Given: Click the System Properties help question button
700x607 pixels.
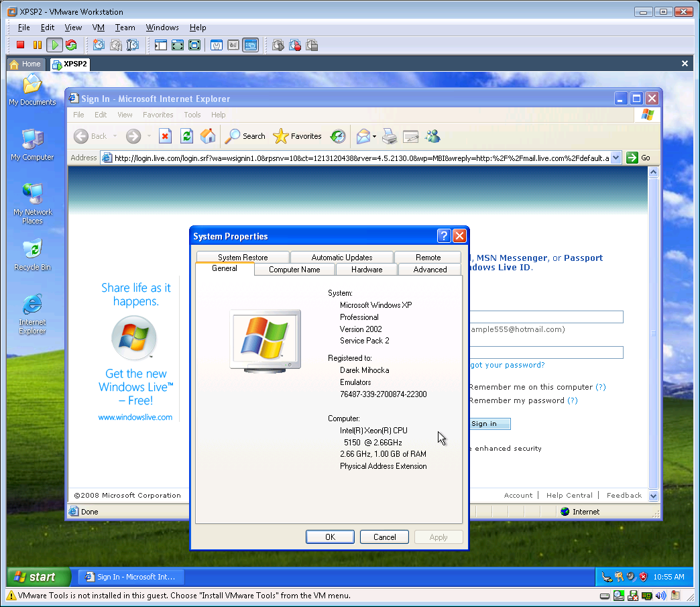Looking at the screenshot, I should tap(444, 236).
